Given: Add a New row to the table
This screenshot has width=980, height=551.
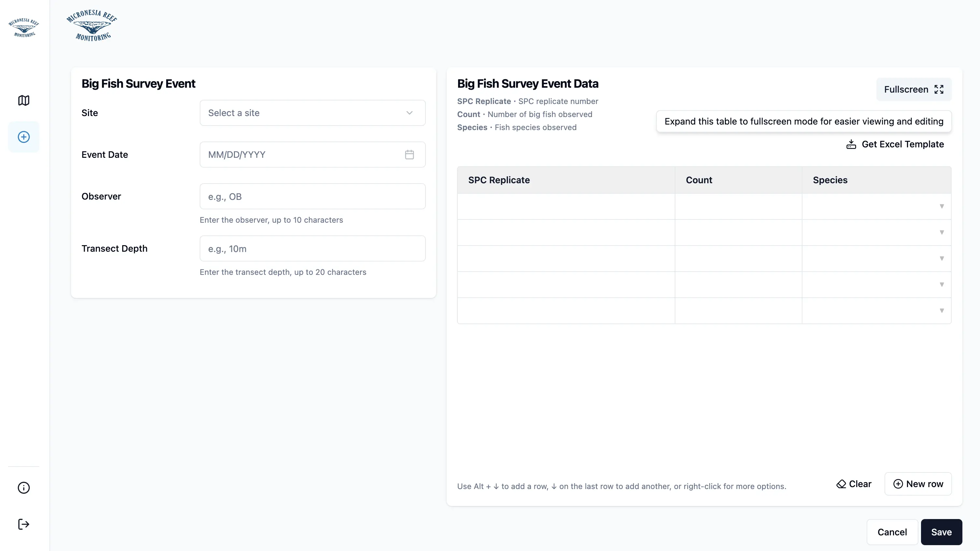Looking at the screenshot, I should (x=918, y=484).
